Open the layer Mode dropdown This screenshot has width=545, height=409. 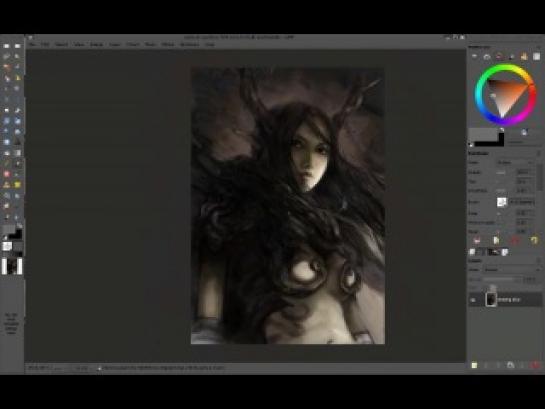(512, 270)
